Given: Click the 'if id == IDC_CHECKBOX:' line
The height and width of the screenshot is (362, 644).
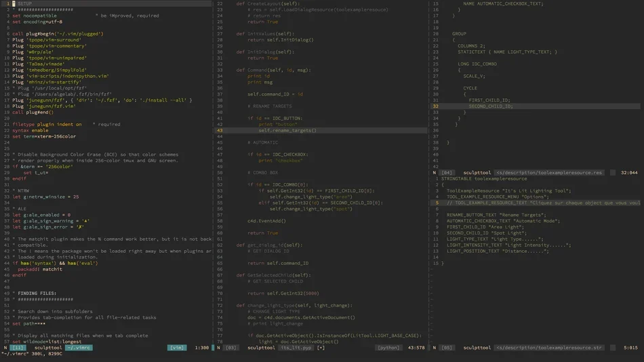Looking at the screenshot, I should [278, 155].
